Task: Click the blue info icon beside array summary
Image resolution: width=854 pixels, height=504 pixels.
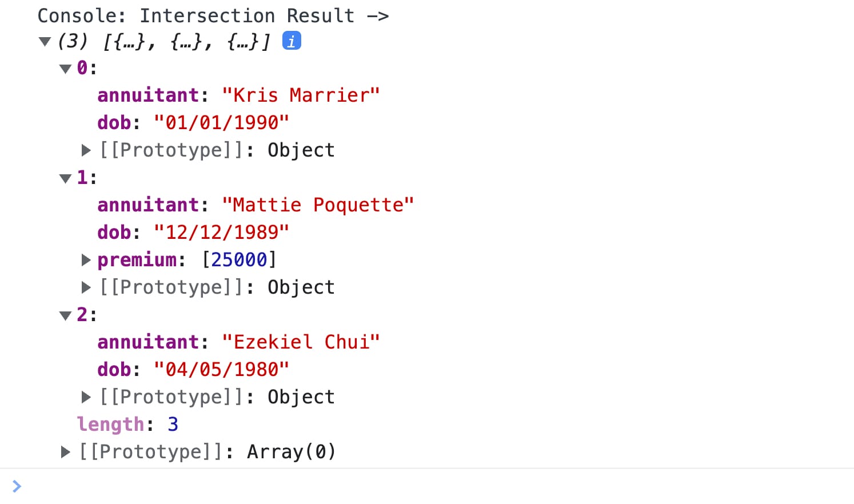Action: [x=292, y=41]
